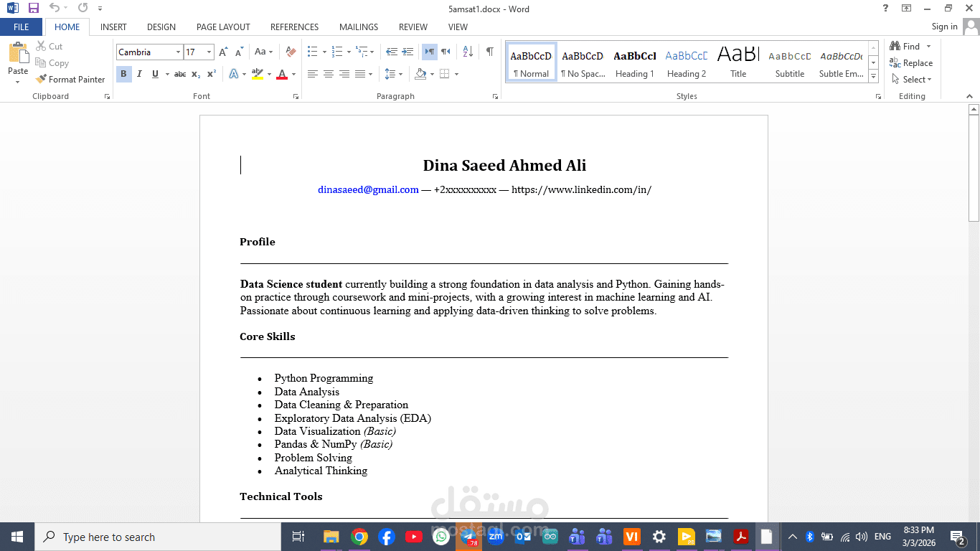Switch to the PAGE LAYOUT tab
This screenshot has height=551, width=980.
click(223, 27)
